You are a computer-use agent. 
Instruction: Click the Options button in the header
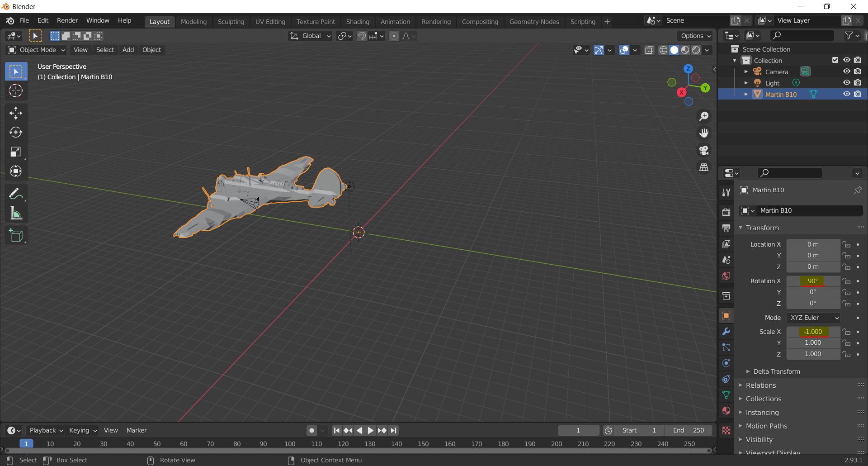[x=696, y=36]
